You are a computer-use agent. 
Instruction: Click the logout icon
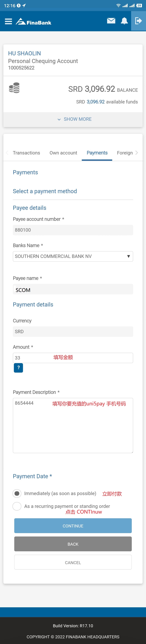(x=138, y=21)
